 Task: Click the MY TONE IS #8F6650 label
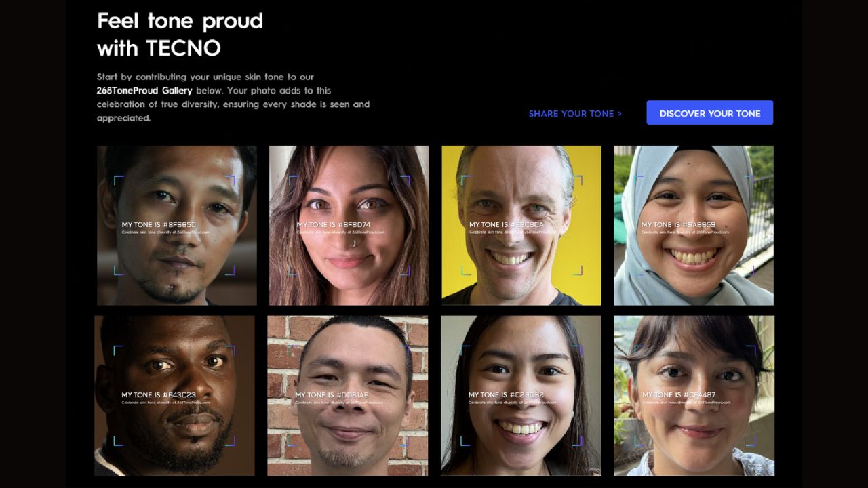click(x=159, y=224)
